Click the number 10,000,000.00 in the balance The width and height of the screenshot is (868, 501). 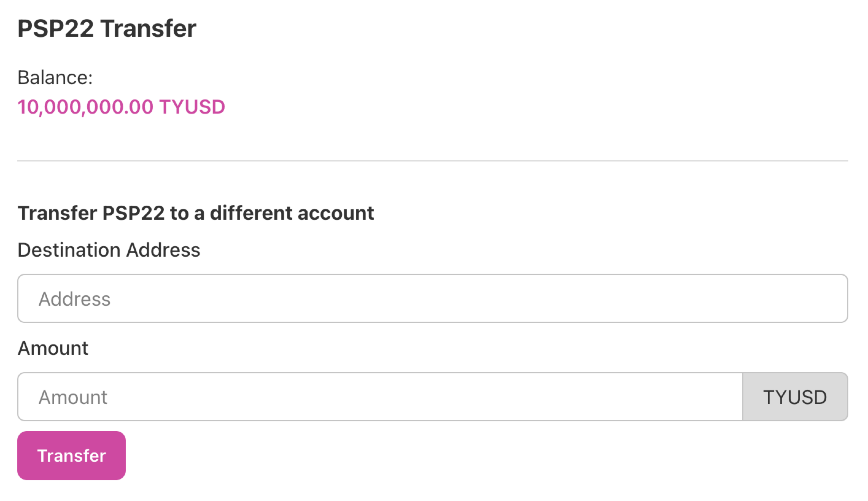coord(85,107)
